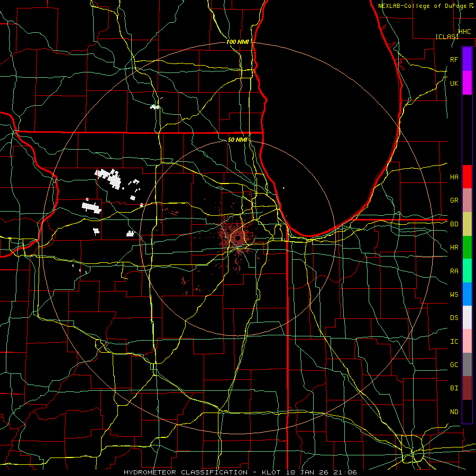Click the largest white dry snow echo patch

point(108,179)
